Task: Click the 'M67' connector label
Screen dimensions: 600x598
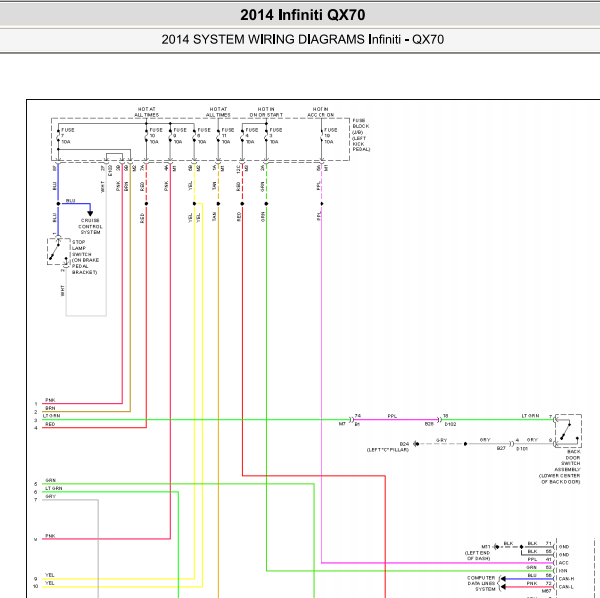Action: pyautogui.click(x=546, y=591)
